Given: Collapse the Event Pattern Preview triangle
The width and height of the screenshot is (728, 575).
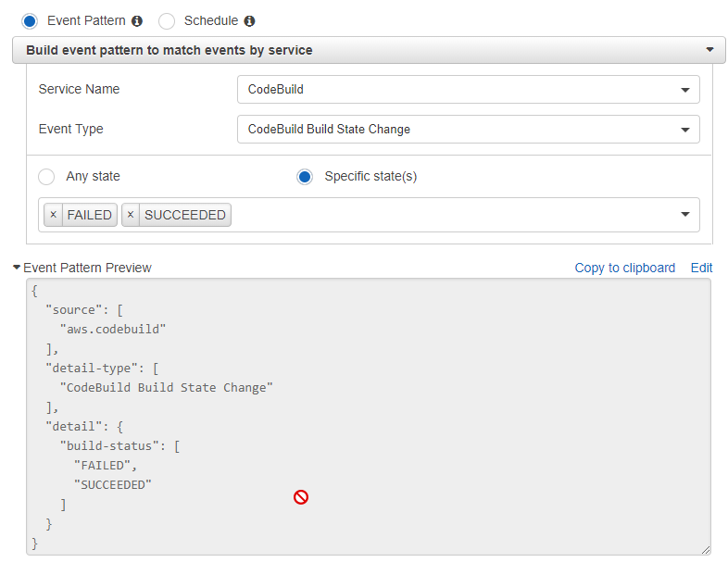Looking at the screenshot, I should (17, 268).
